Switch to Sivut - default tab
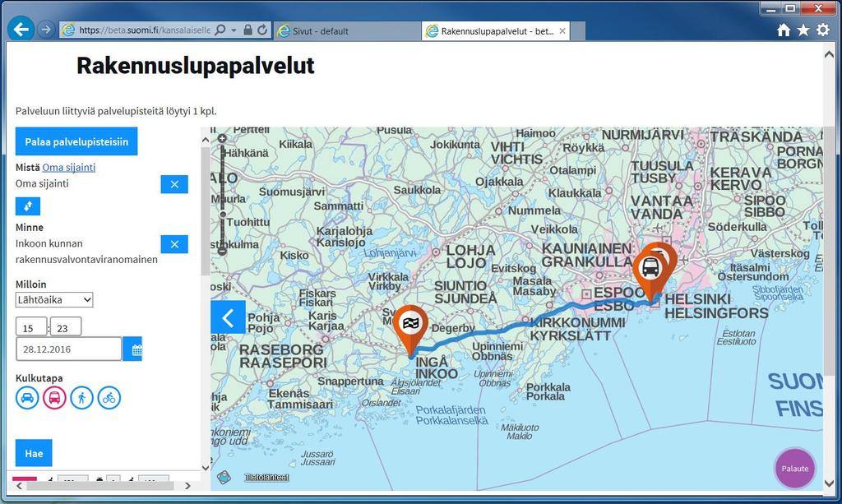The height and width of the screenshot is (504, 842). 348,31
